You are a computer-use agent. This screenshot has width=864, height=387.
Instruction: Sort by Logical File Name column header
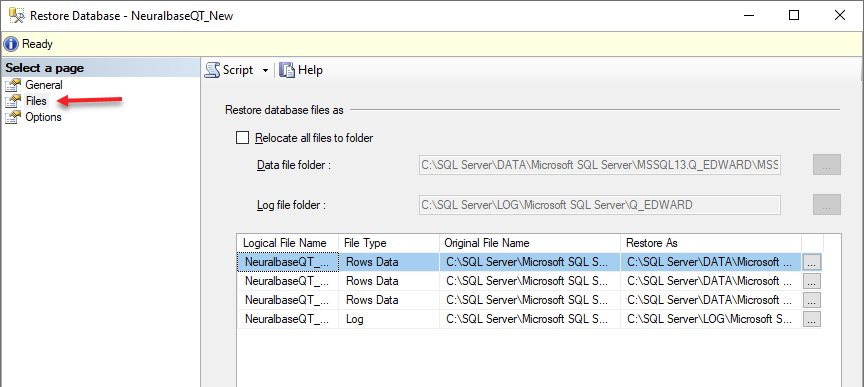point(288,243)
